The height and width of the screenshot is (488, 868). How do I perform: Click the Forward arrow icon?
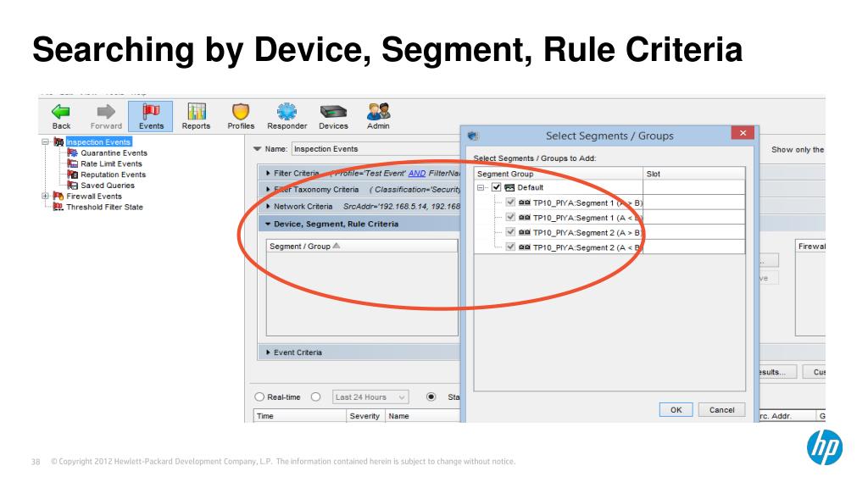(x=106, y=112)
